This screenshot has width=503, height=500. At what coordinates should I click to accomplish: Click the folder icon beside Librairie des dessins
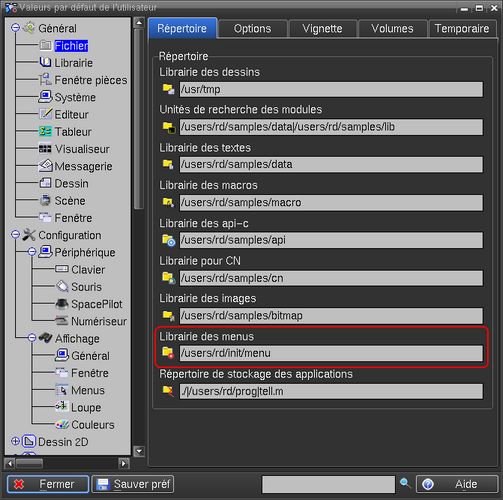pos(168,89)
